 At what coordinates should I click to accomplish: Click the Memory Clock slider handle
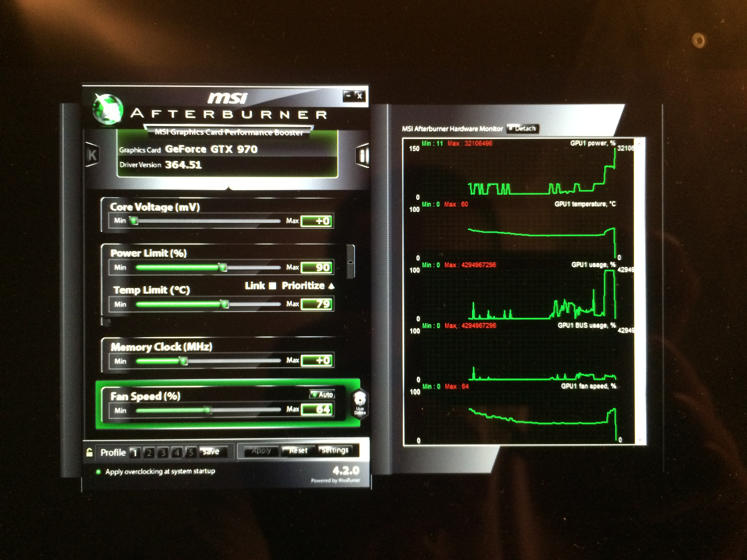[183, 361]
